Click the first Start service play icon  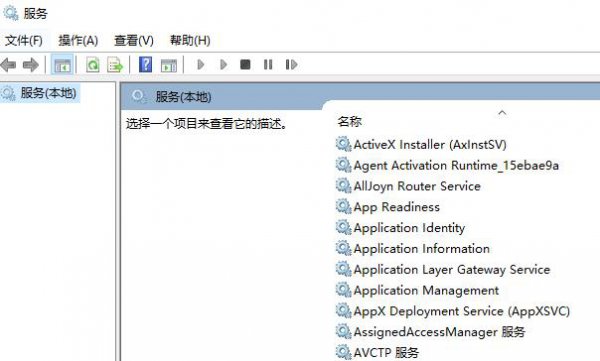[x=201, y=65]
